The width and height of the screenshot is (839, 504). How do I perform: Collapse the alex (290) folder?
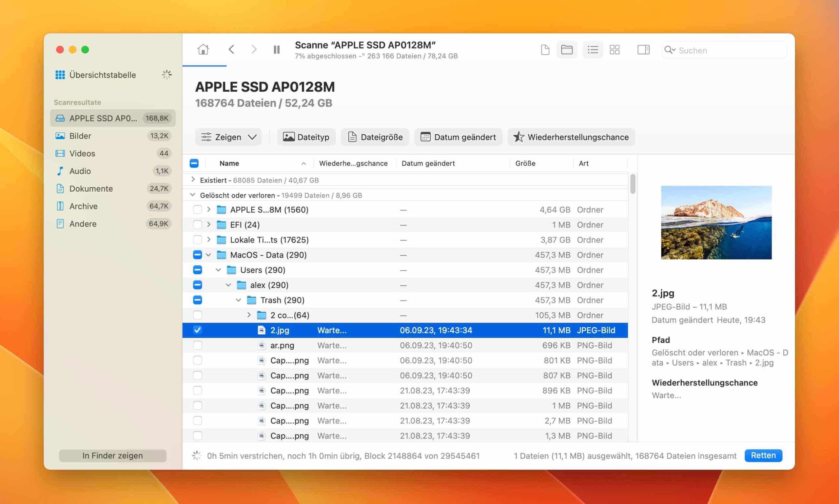pos(229,285)
